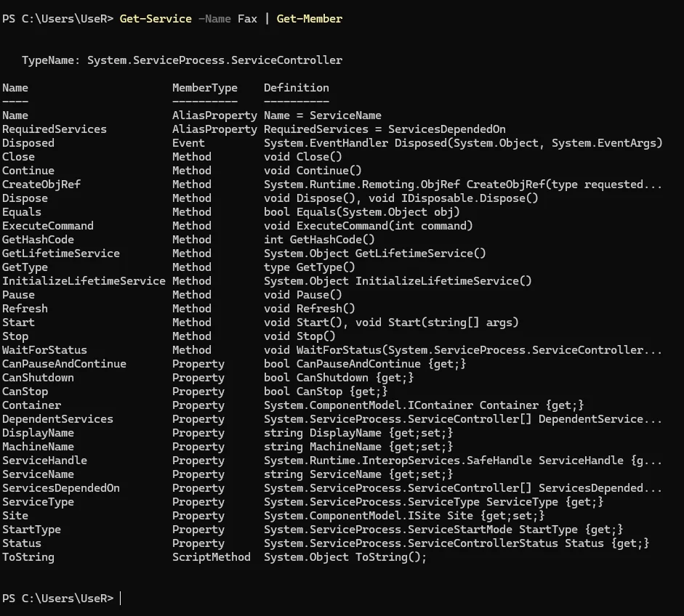The height and width of the screenshot is (616, 684).
Task: Click 'System.ServiceProcess.ServiceController' TypeName text
Action: [x=214, y=60]
